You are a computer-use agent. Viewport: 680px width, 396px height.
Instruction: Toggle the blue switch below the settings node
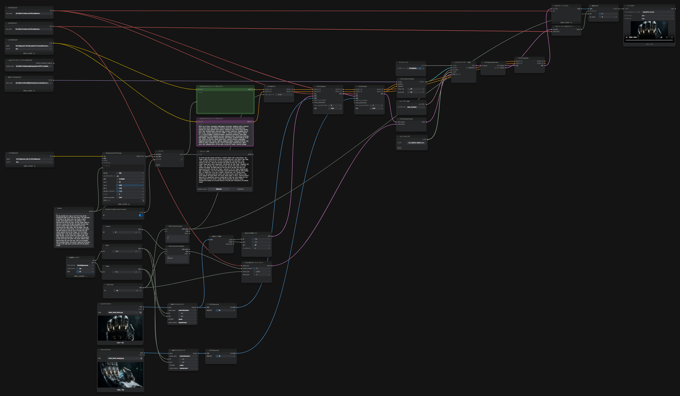pos(141,215)
